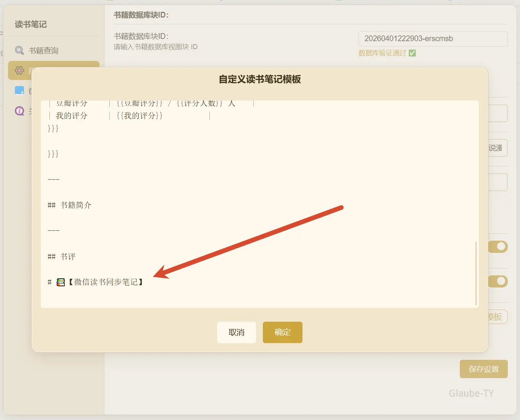The width and height of the screenshot is (520, 420).
Task: Toggle the lower switch behind the dialog
Action: coord(499,281)
